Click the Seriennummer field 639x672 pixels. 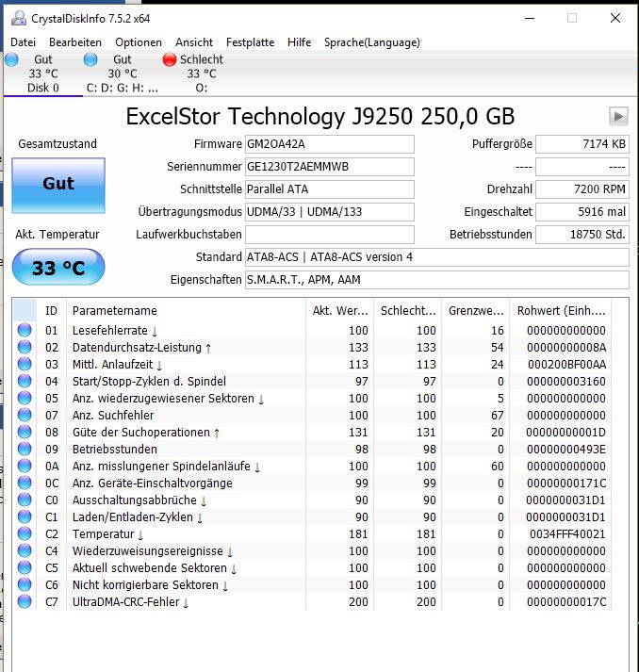330,167
